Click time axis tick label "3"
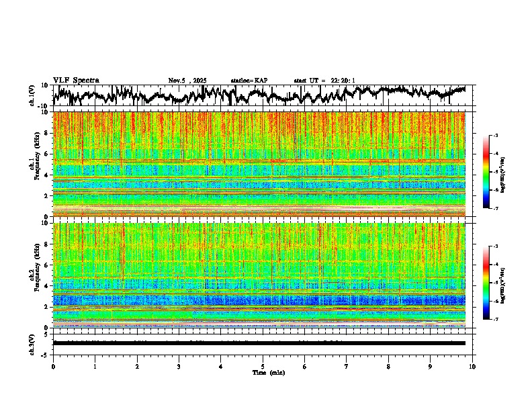 point(179,367)
